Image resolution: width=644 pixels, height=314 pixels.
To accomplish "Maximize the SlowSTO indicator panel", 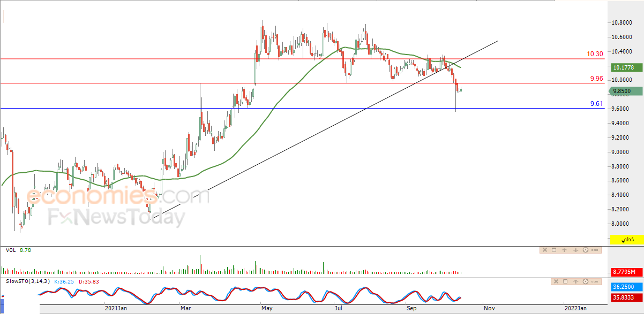I will tap(565, 281).
